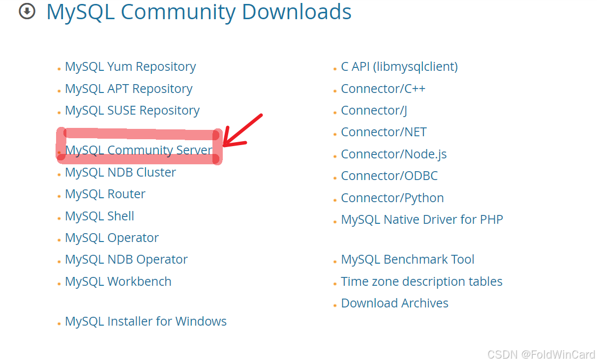
Task: Open MySQL NDB Operator link
Action: coord(126,260)
